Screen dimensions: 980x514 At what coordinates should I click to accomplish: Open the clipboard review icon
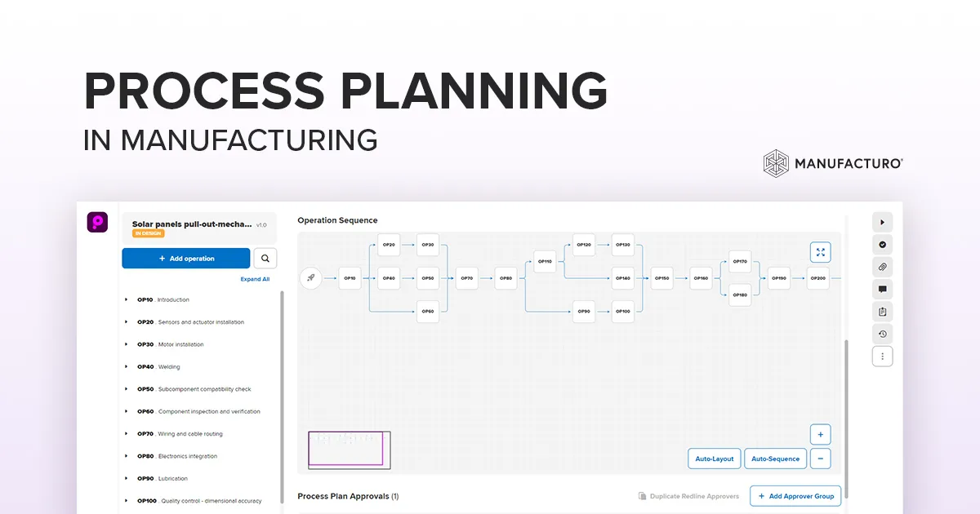(882, 311)
